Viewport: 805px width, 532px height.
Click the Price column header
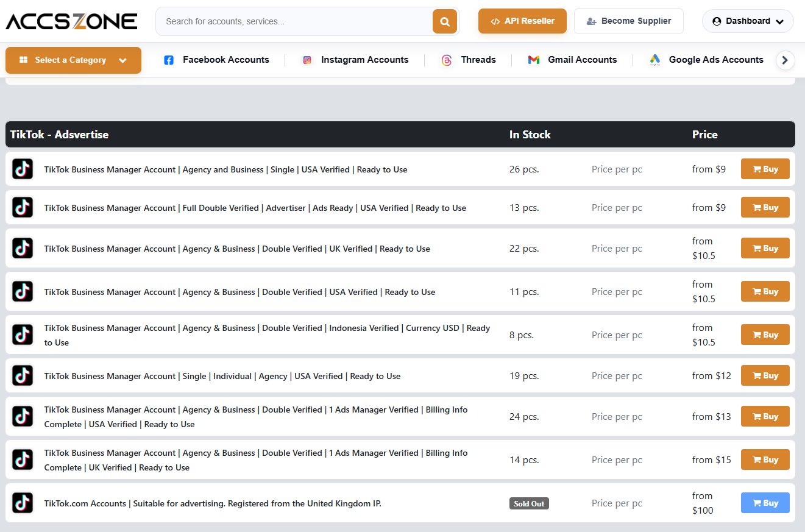(x=705, y=134)
